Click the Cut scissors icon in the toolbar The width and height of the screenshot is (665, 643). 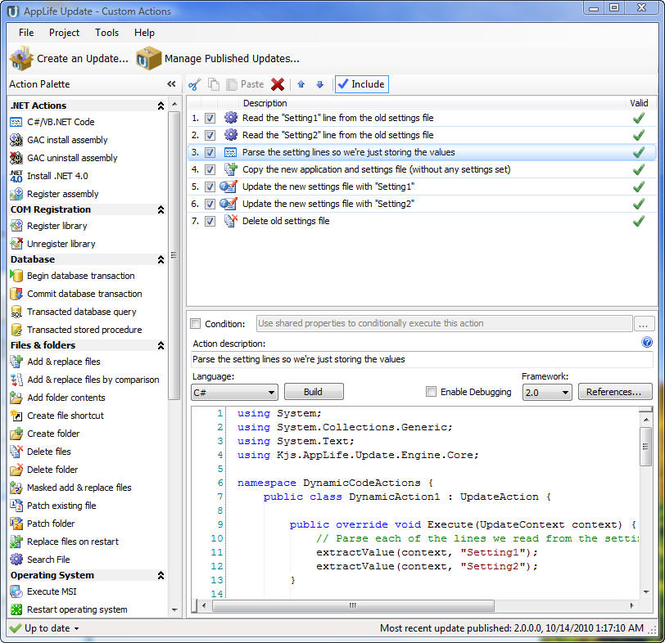[194, 84]
